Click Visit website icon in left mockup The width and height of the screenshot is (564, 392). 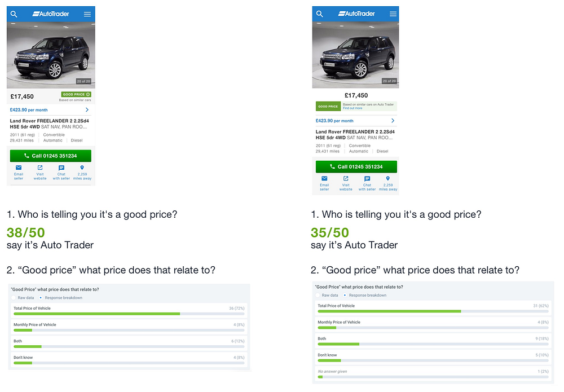[x=40, y=168]
